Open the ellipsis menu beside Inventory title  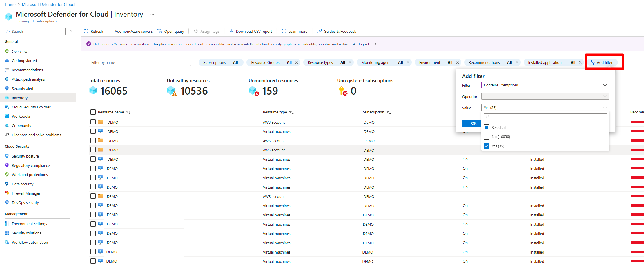[152, 14]
